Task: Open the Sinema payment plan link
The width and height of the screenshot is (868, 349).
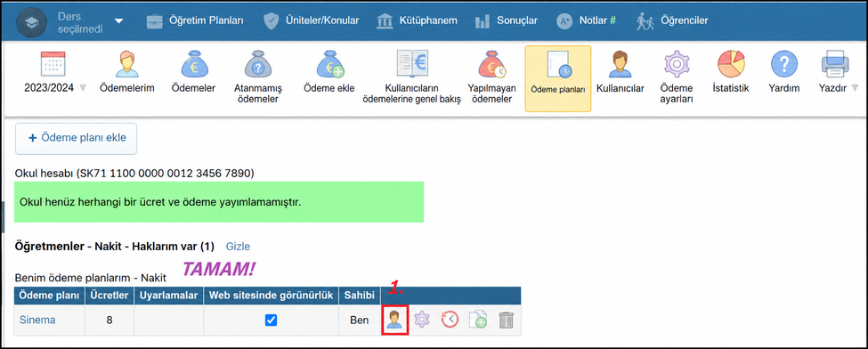Action: pos(37,320)
